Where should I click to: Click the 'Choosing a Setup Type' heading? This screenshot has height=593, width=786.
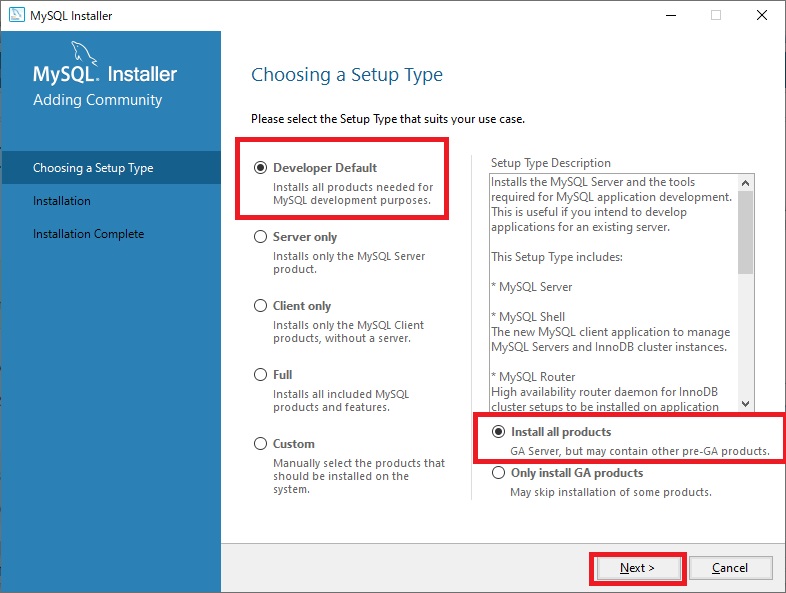click(x=347, y=75)
